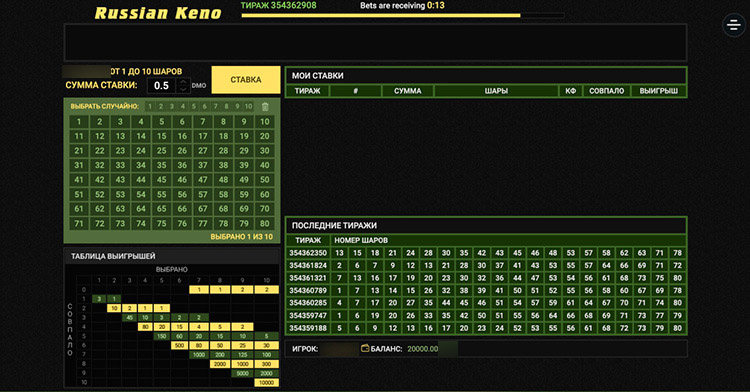Viewport: 750px width, 392px height.
Task: Click the bet amount field showing 0.5
Action: coord(162,86)
